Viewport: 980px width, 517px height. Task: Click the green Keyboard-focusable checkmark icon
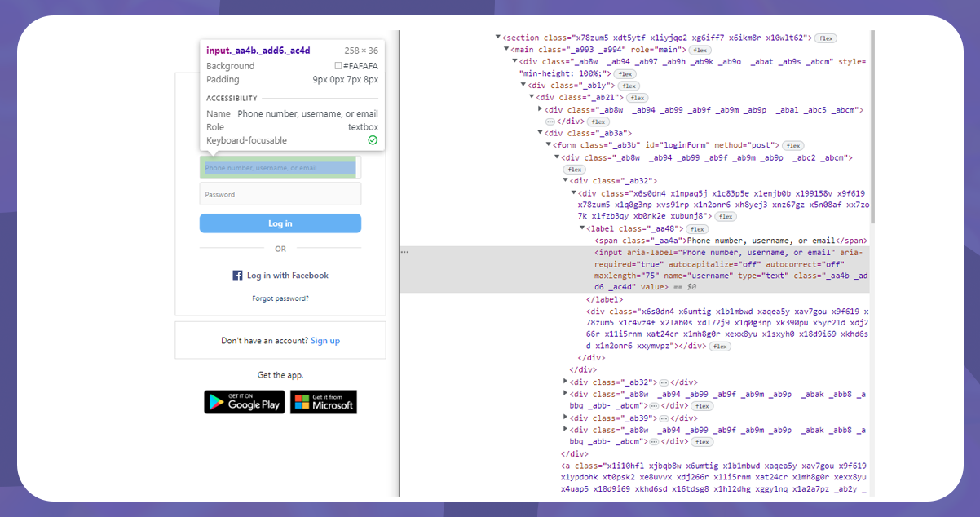click(373, 140)
